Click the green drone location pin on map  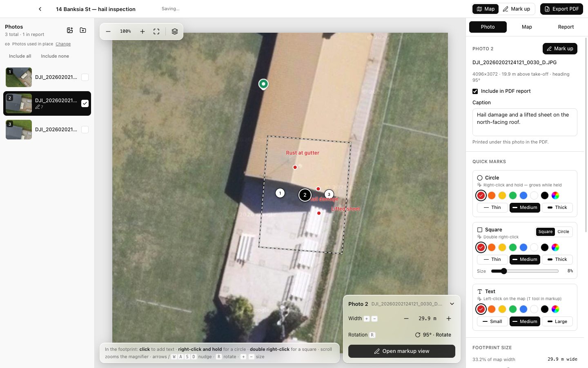click(x=264, y=84)
